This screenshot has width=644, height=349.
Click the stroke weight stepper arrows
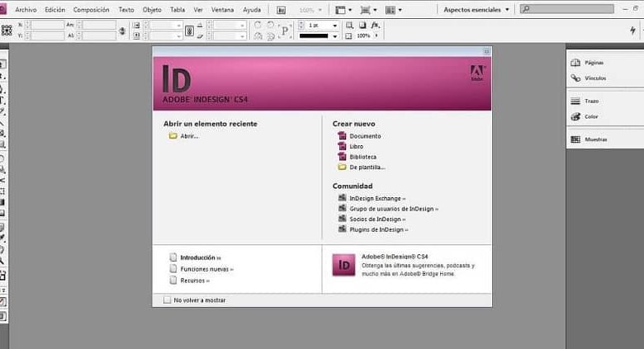point(301,26)
